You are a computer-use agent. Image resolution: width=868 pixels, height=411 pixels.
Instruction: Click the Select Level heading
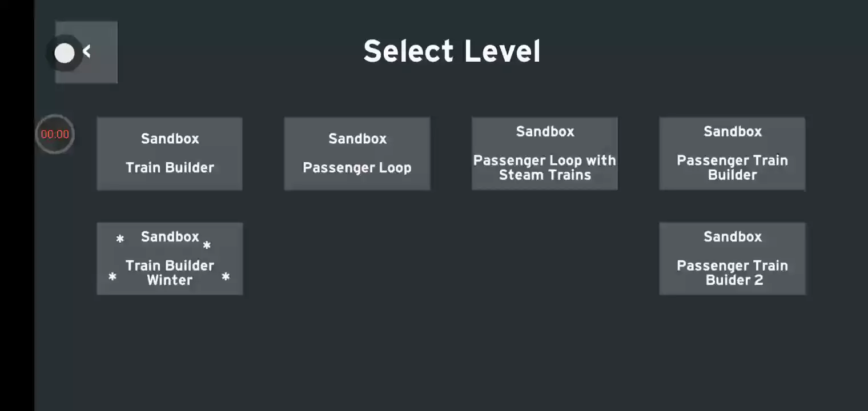coord(452,51)
